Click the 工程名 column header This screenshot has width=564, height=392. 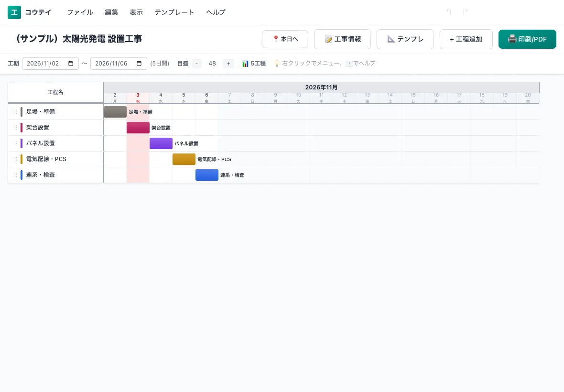click(x=55, y=92)
